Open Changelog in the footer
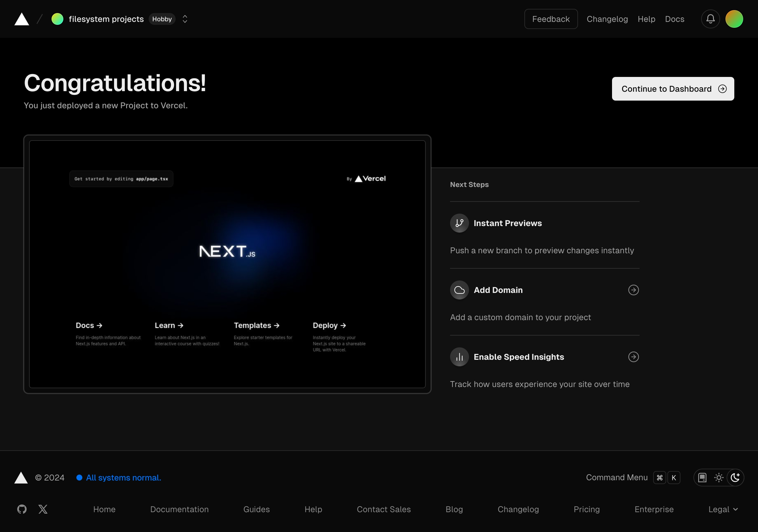 [518, 509]
